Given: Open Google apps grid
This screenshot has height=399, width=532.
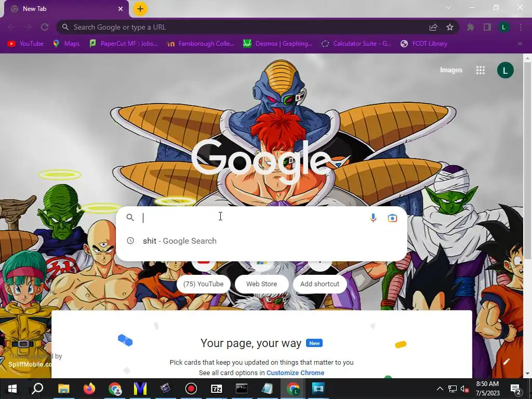Looking at the screenshot, I should point(480,70).
